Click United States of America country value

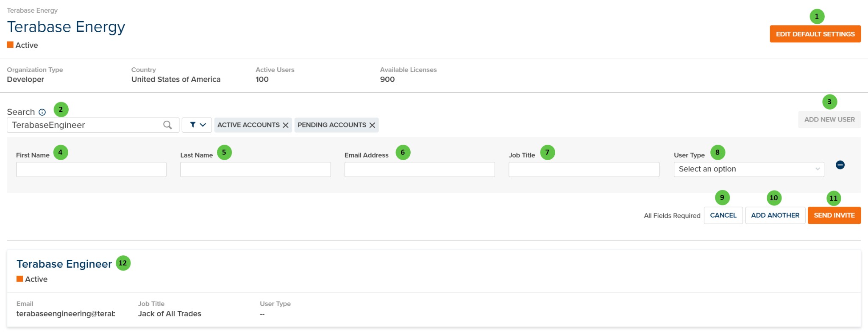click(176, 79)
